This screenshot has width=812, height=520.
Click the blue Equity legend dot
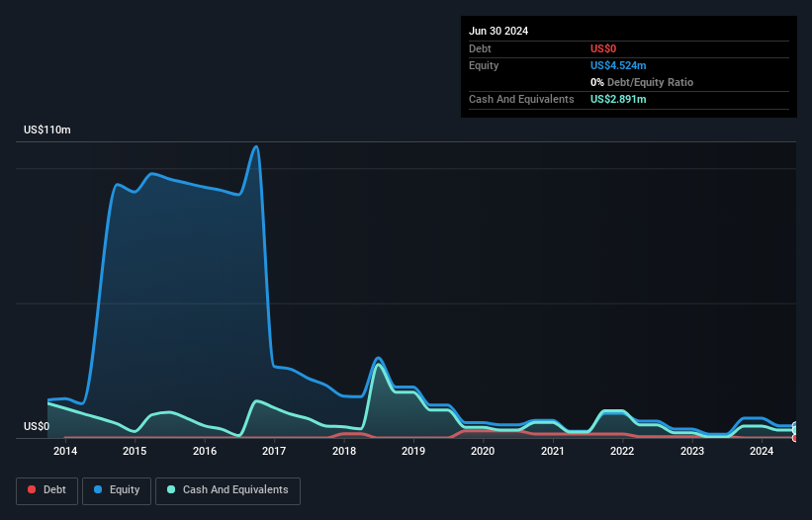(98, 489)
